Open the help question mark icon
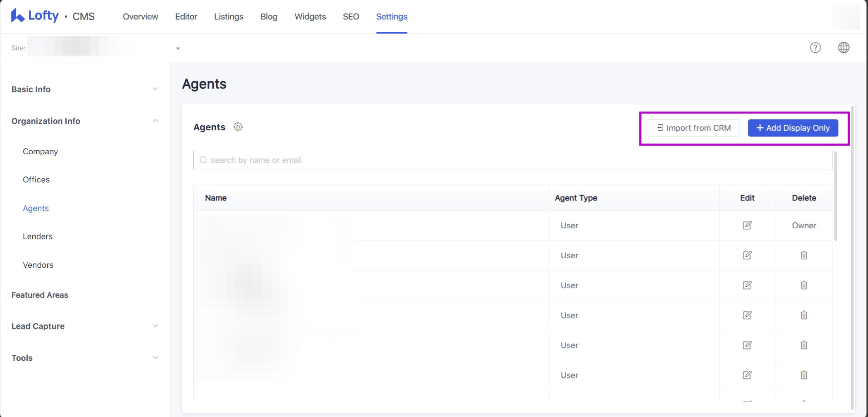The height and width of the screenshot is (417, 868). 815,48
